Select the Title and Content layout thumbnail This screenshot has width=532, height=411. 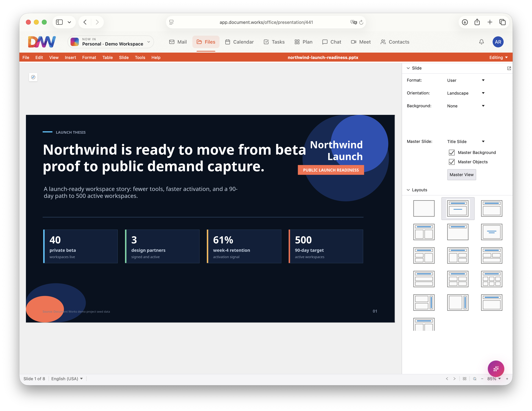click(x=492, y=208)
